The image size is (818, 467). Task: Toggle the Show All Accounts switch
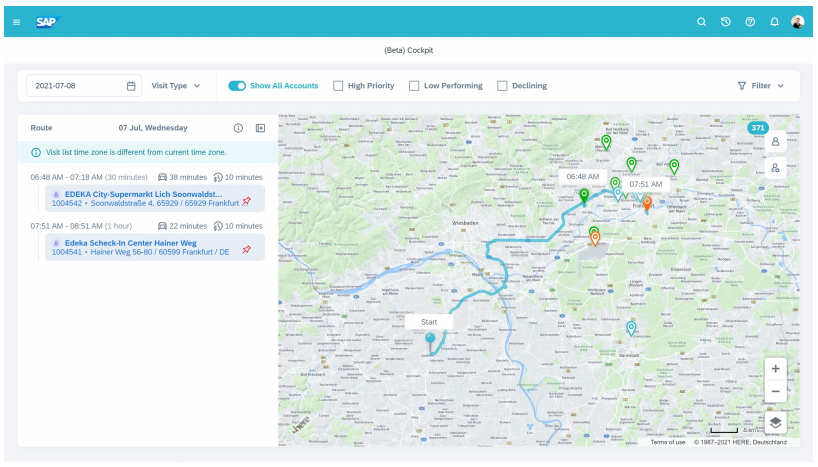(x=237, y=86)
